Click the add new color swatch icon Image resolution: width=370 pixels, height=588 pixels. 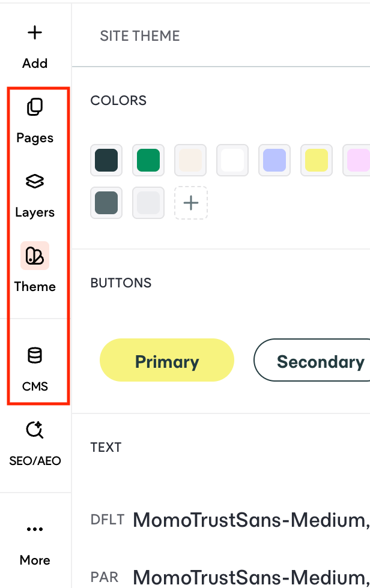coord(190,203)
